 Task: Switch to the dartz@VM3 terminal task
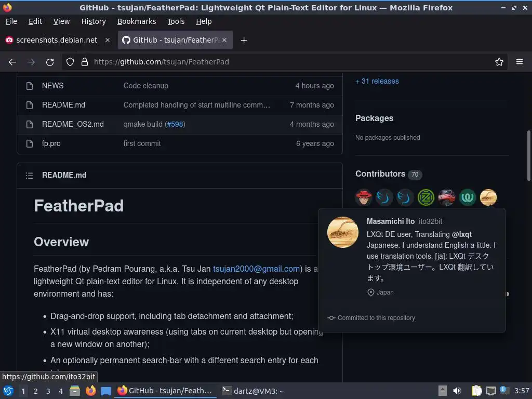point(253,391)
